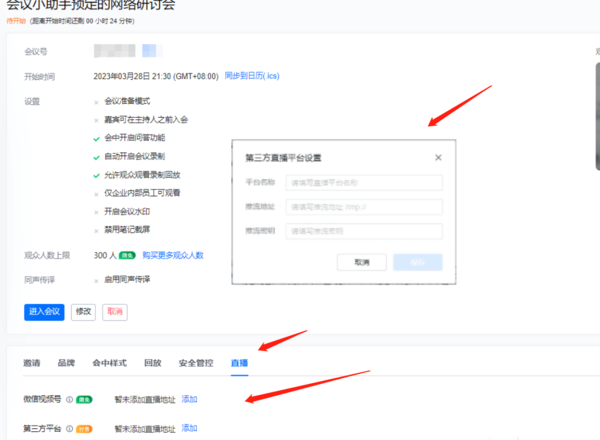600x440 pixels.
Task: Click the x icon beside 禁用笔记截屏
Action: tap(96, 231)
